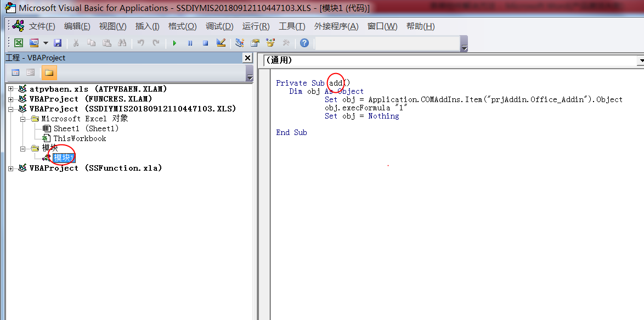This screenshot has height=320, width=644.
Task: Select VBAProject (FUNCRES.XLAM)
Action: [x=91, y=99]
